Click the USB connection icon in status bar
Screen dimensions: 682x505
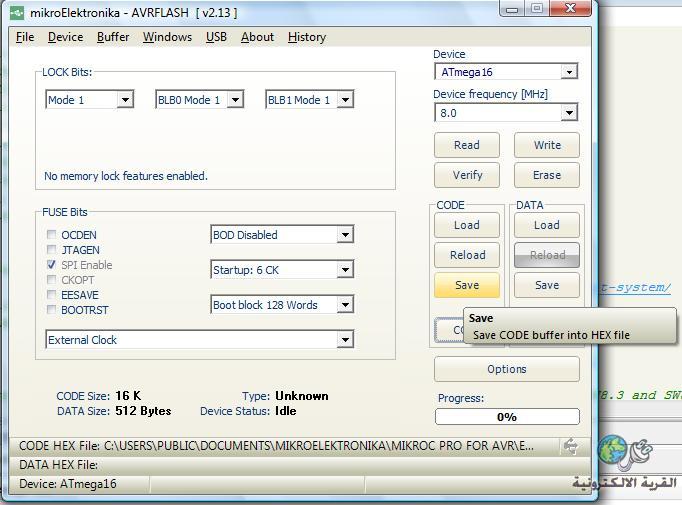570,446
